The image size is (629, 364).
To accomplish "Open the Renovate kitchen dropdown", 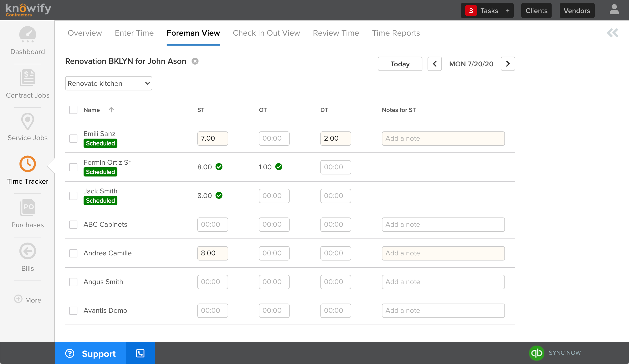I will (x=109, y=83).
